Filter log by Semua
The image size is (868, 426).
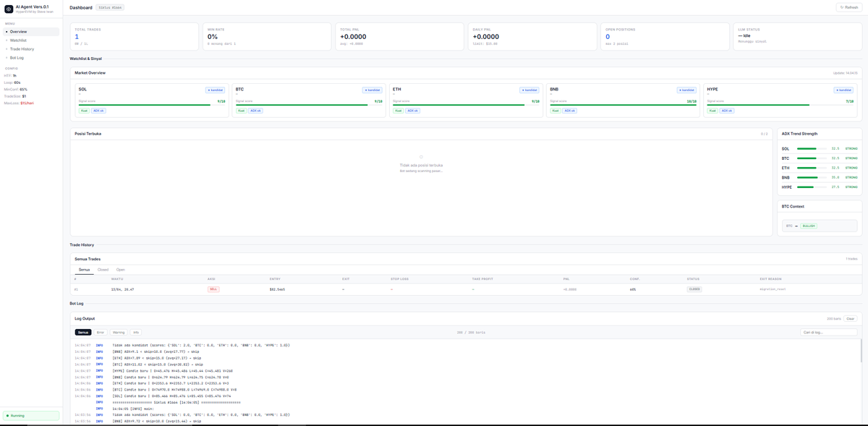83,332
